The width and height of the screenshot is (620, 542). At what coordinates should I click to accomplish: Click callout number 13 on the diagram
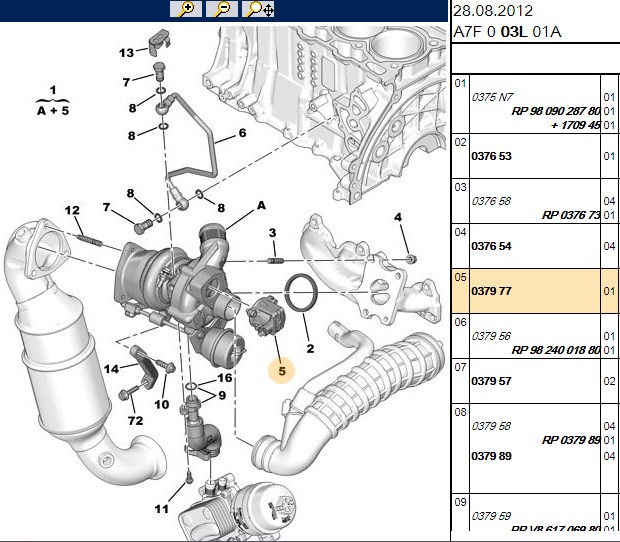pos(127,53)
